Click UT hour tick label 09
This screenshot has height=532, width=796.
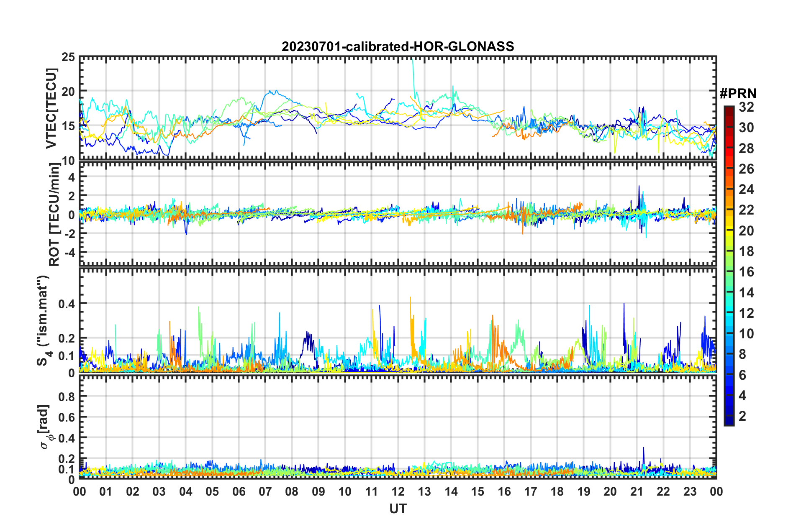coord(318,491)
